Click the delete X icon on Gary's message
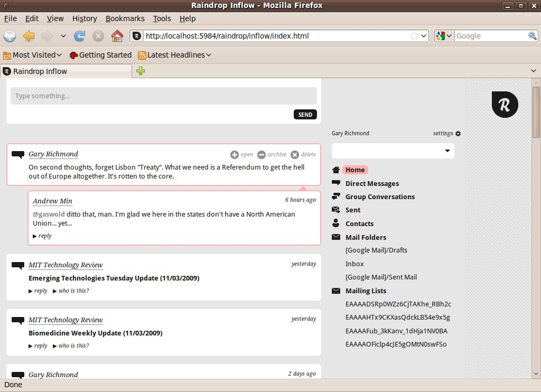Viewport: 541px width, 392px height. pyautogui.click(x=295, y=155)
